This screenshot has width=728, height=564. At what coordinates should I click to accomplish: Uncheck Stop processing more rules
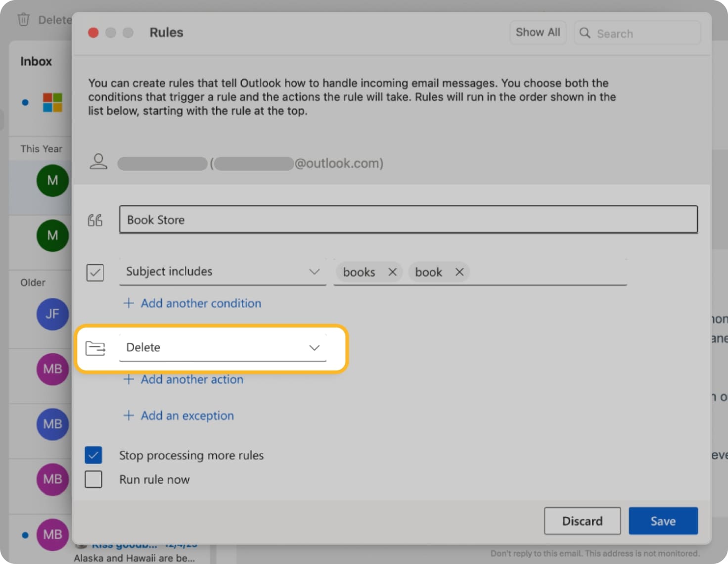coord(93,455)
